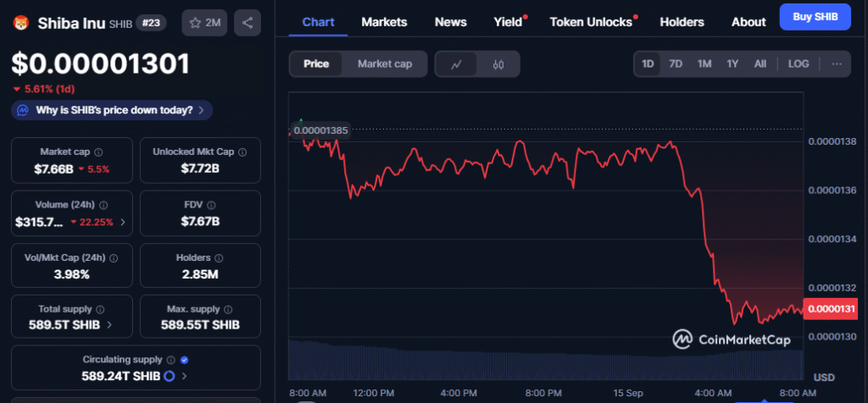The height and width of the screenshot is (403, 868).
Task: Click the Shiba Inu coin logo
Action: (20, 23)
